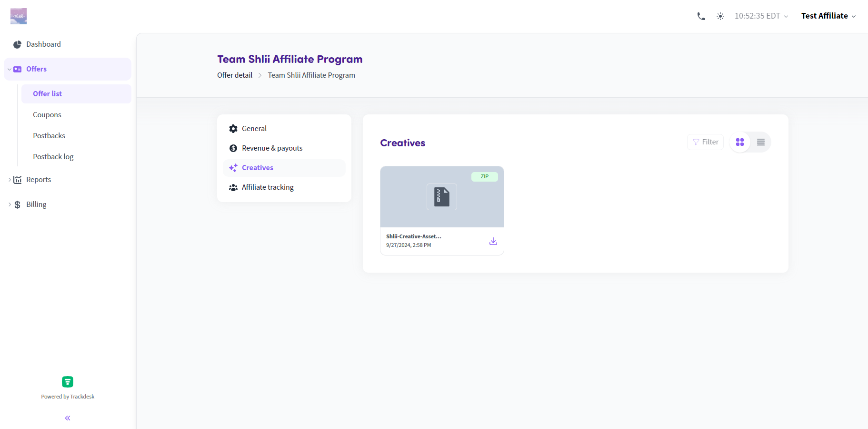The width and height of the screenshot is (868, 429).
Task: Click the 9/27/2024, 2:58 PM date text
Action: point(409,245)
